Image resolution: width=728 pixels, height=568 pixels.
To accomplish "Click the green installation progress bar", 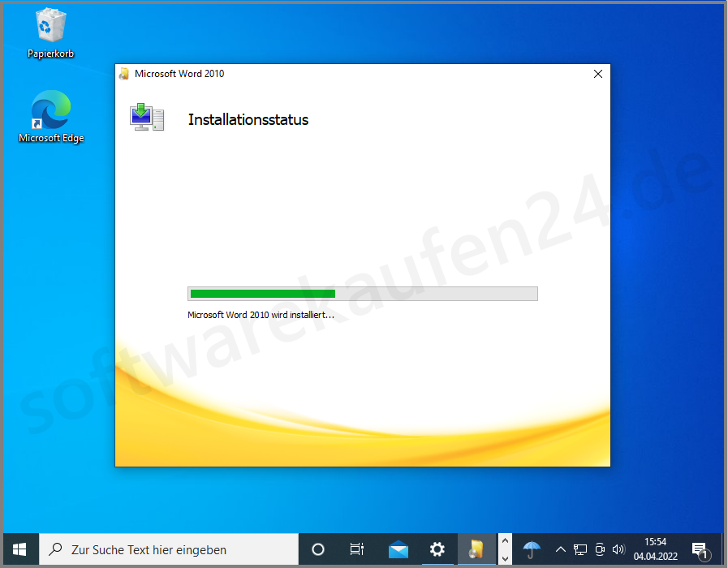I will tap(363, 294).
